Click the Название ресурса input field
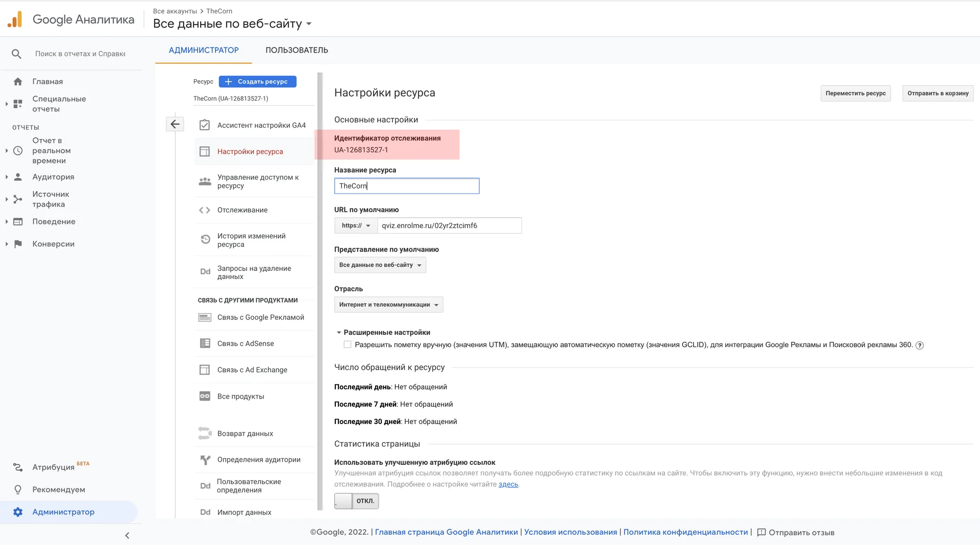 click(407, 186)
